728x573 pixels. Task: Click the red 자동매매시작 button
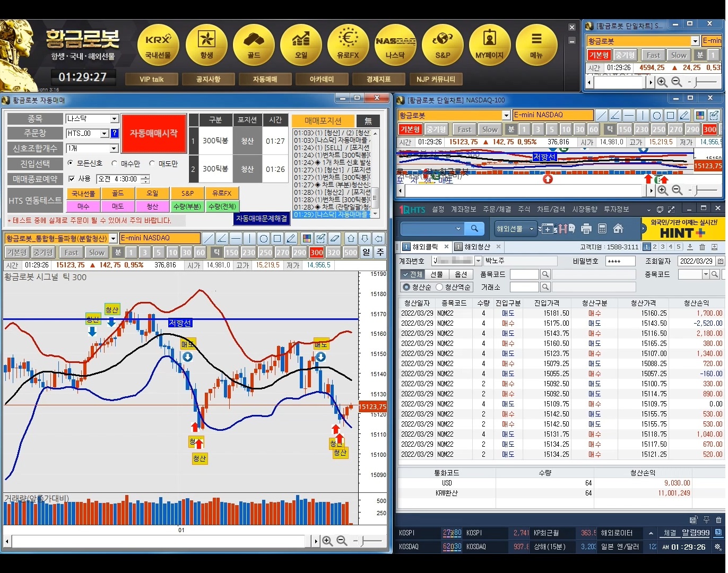154,133
